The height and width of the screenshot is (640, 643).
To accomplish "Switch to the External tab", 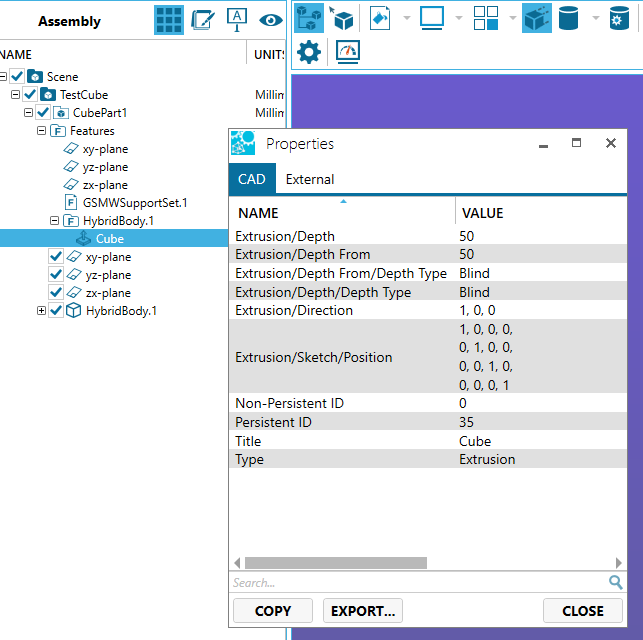I will click(310, 180).
